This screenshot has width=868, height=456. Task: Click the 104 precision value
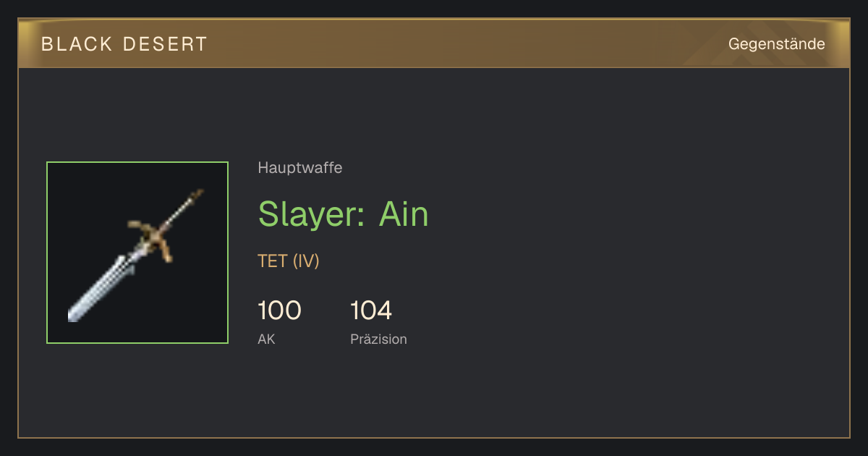(x=371, y=311)
